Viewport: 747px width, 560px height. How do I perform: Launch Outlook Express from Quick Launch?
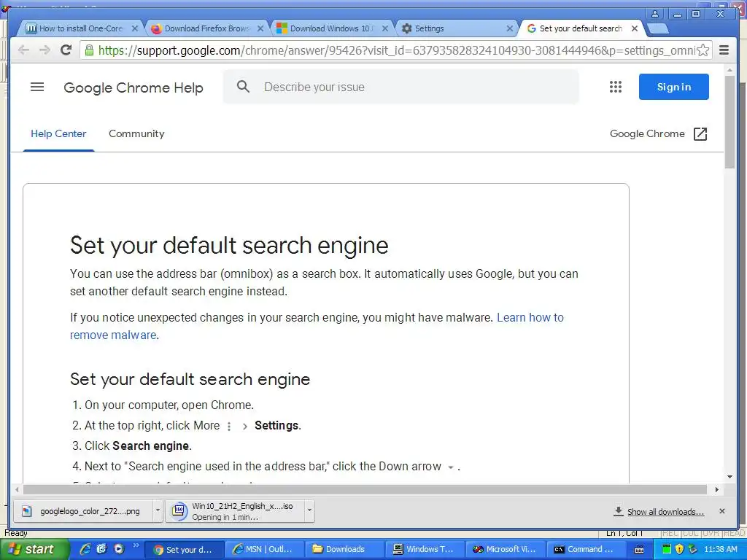click(x=101, y=549)
